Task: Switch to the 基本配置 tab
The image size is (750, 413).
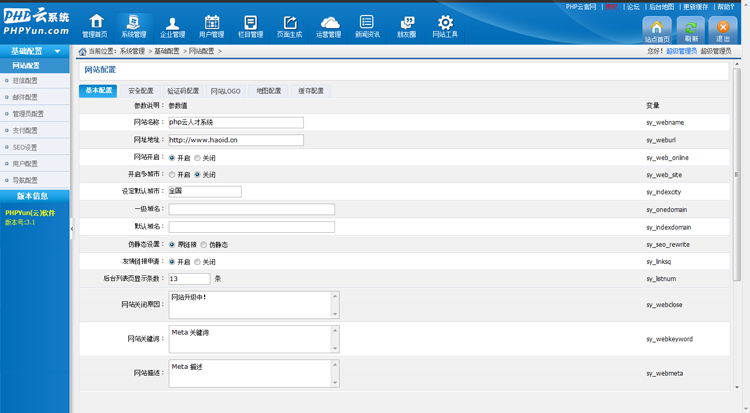Action: (x=98, y=90)
